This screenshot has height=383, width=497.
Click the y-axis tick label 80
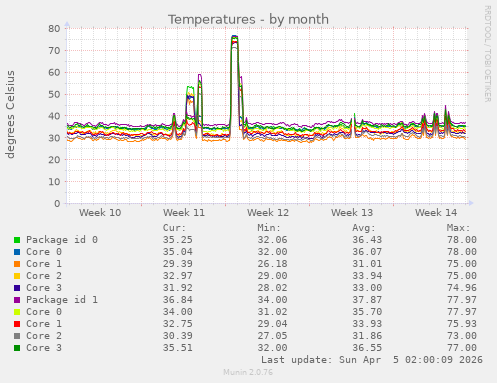[x=54, y=29]
